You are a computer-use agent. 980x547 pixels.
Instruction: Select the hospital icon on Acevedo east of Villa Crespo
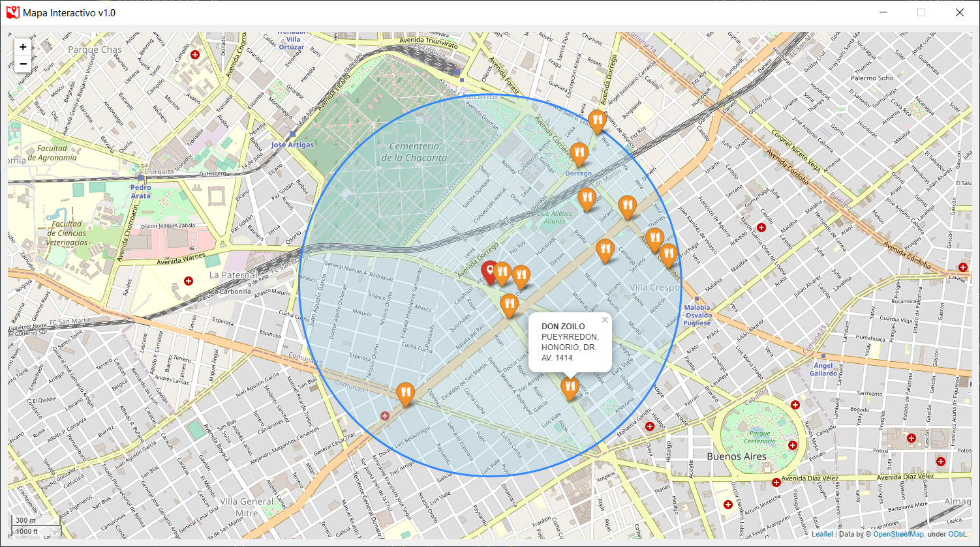pos(761,228)
